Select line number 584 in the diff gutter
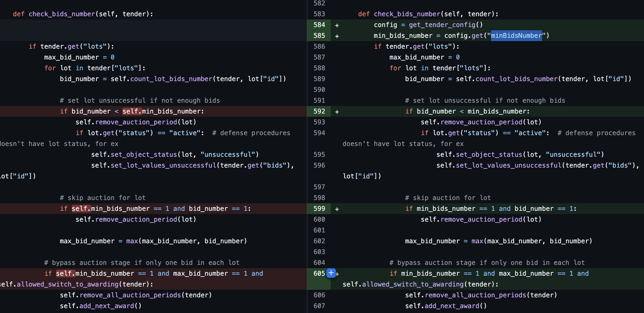Viewport: 644px width, 313px height. [319, 25]
